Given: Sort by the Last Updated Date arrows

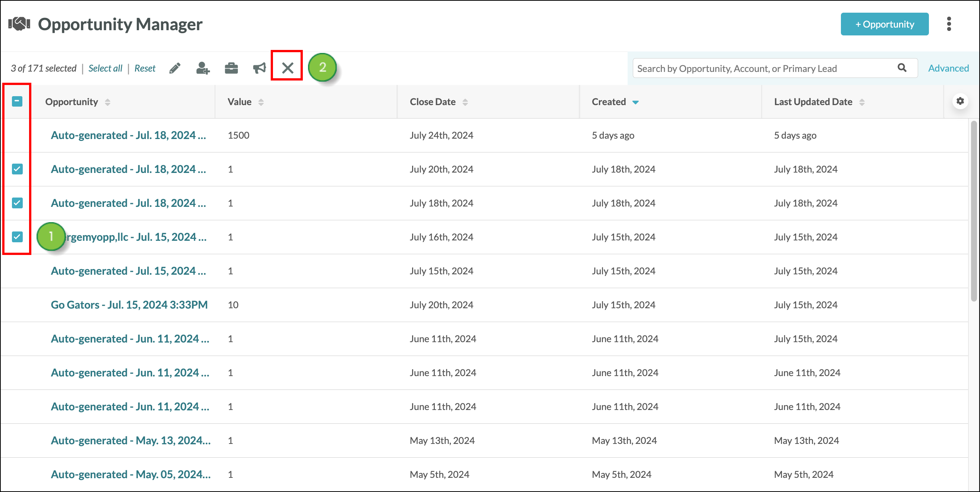Looking at the screenshot, I should (862, 102).
